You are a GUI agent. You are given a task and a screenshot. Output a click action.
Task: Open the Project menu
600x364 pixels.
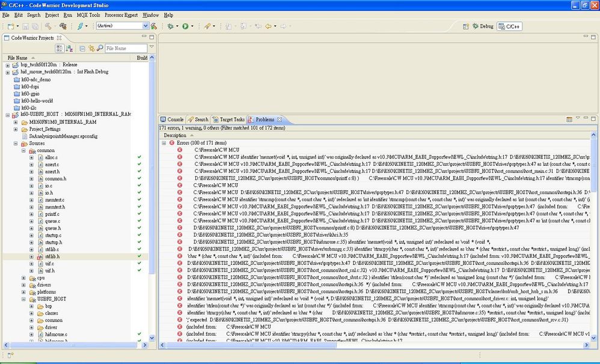pyautogui.click(x=52, y=15)
